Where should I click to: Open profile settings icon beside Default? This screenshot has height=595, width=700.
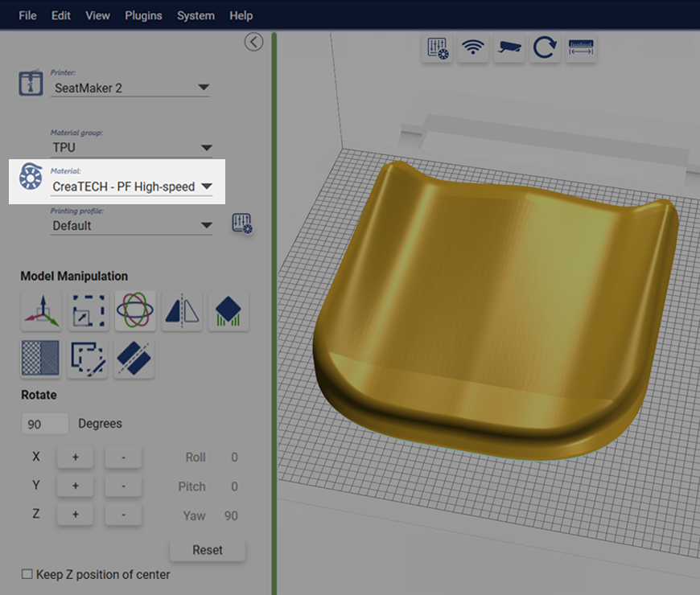[242, 223]
